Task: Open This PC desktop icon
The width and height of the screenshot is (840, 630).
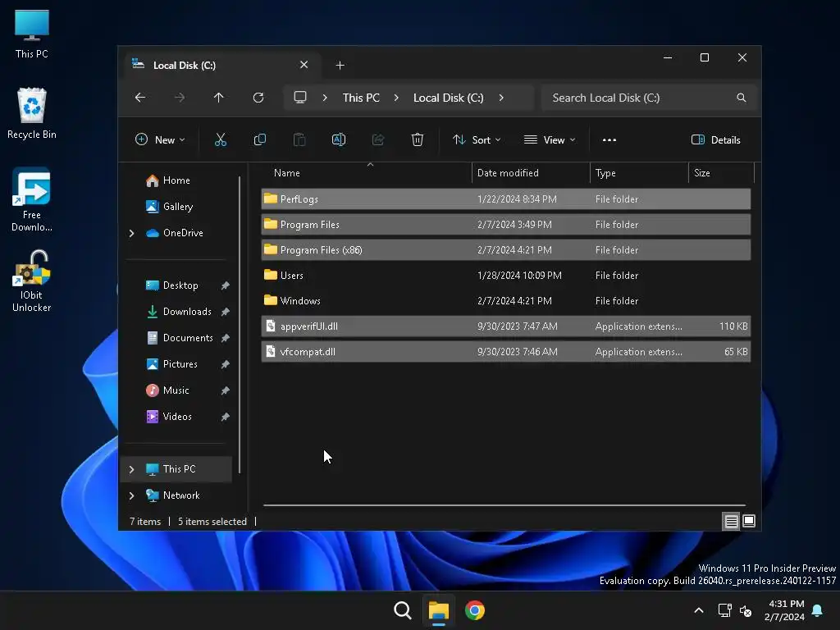Action: [x=32, y=33]
